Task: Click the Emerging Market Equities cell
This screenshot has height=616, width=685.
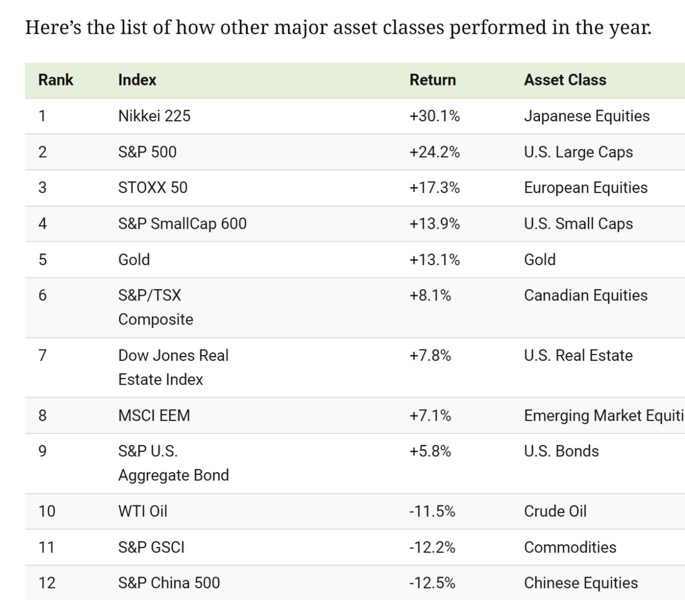Action: tap(604, 415)
